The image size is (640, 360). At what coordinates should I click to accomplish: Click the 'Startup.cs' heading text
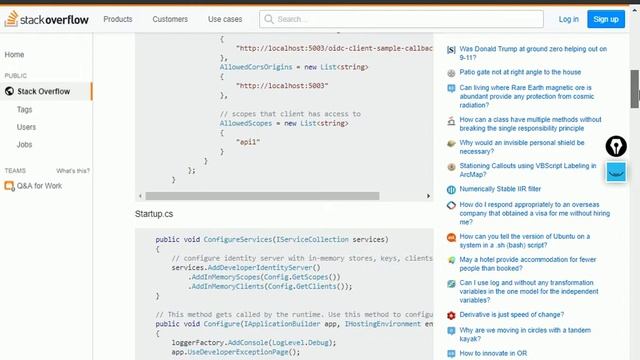tap(154, 214)
